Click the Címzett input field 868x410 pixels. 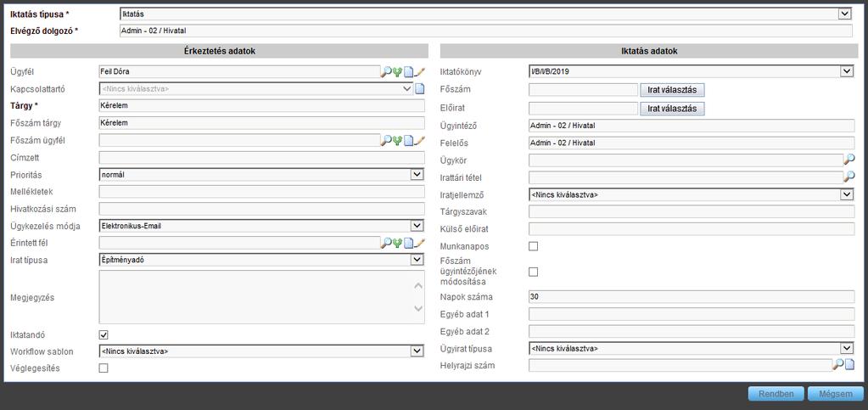click(x=262, y=158)
